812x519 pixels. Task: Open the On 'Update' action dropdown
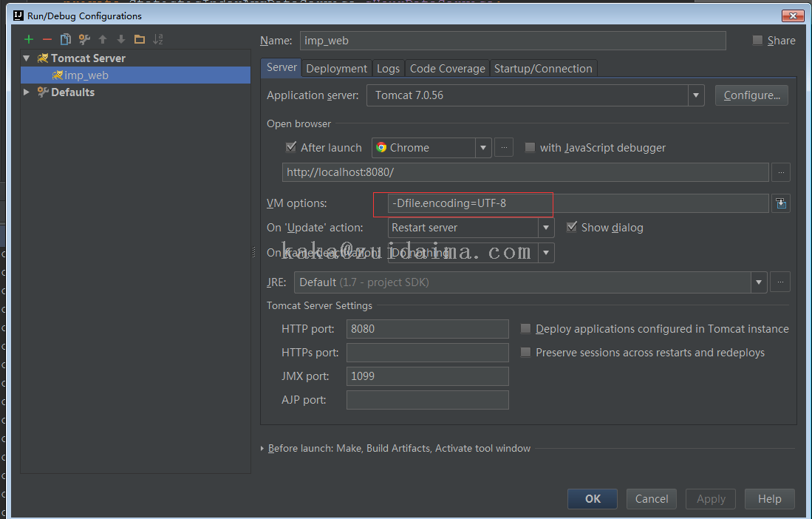pyautogui.click(x=546, y=228)
